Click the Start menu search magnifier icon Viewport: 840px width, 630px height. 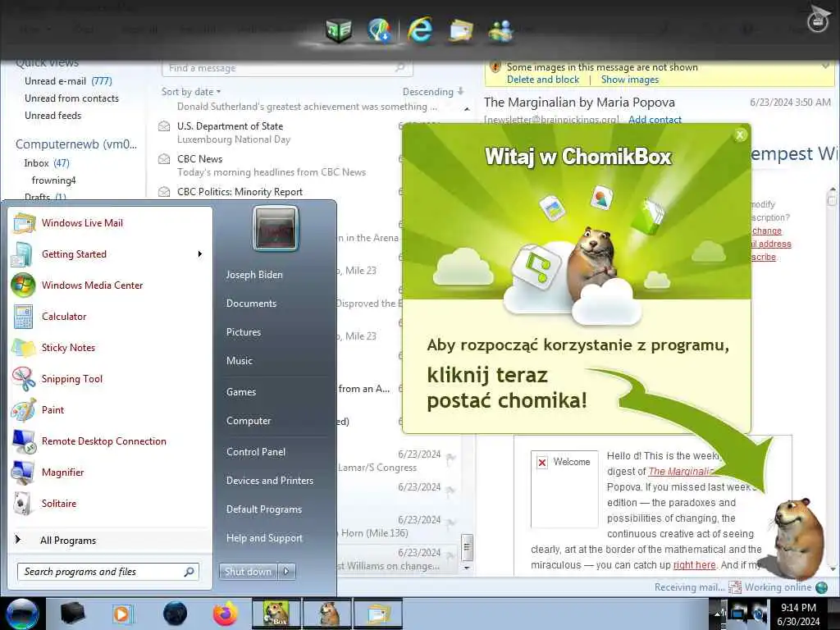tap(189, 572)
